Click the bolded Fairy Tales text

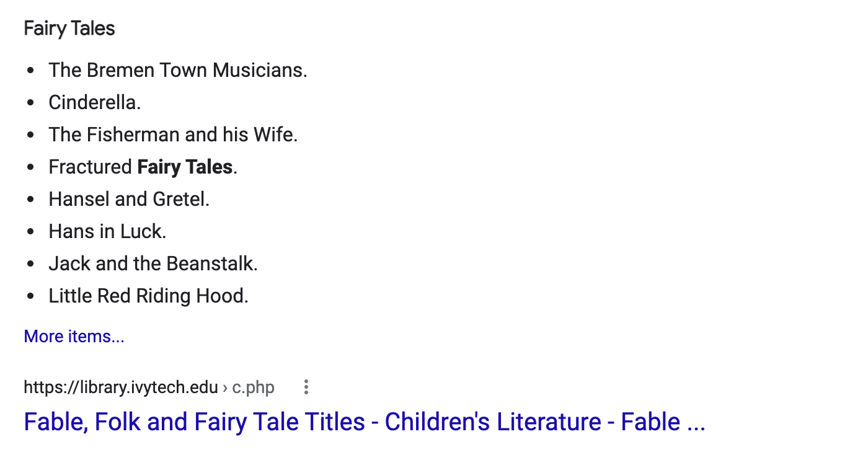[x=185, y=167]
